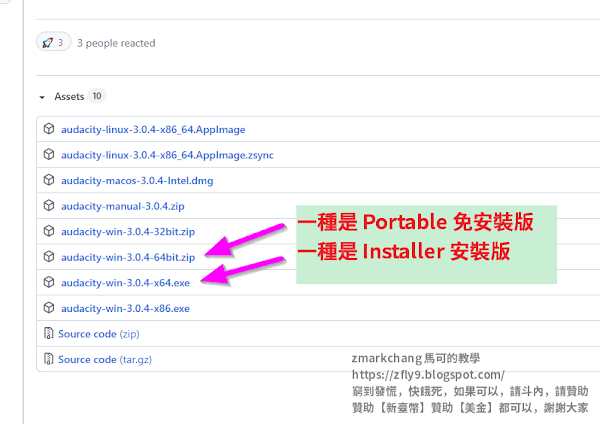Viewport: 600px width, 424px height.
Task: Click the rocket reaction button
Action: (54, 42)
